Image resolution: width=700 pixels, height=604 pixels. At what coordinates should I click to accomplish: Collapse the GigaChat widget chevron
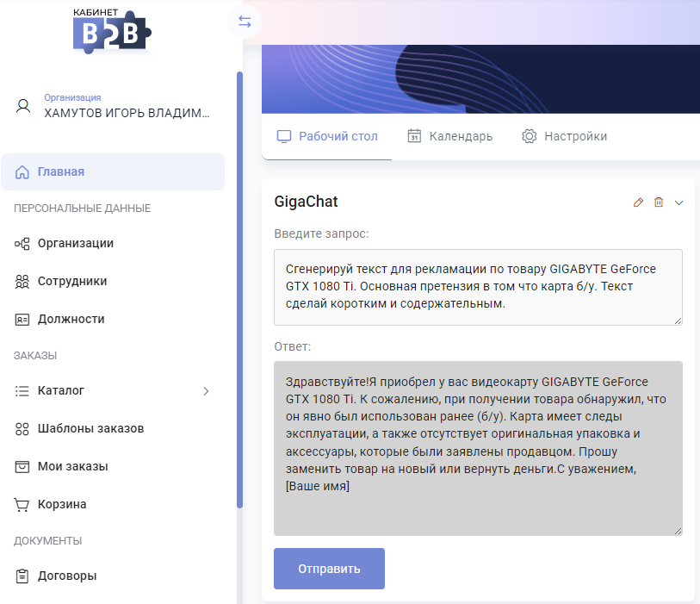[x=678, y=202]
